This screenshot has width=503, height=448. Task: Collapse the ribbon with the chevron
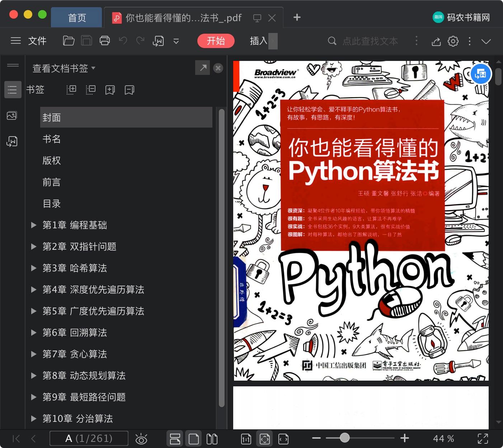[486, 41]
